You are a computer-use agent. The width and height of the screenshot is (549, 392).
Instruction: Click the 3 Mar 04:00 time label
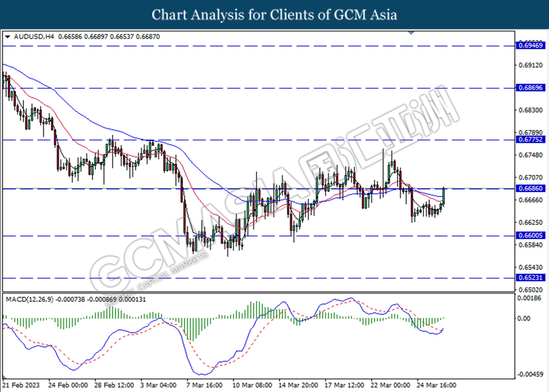pyautogui.click(x=158, y=385)
